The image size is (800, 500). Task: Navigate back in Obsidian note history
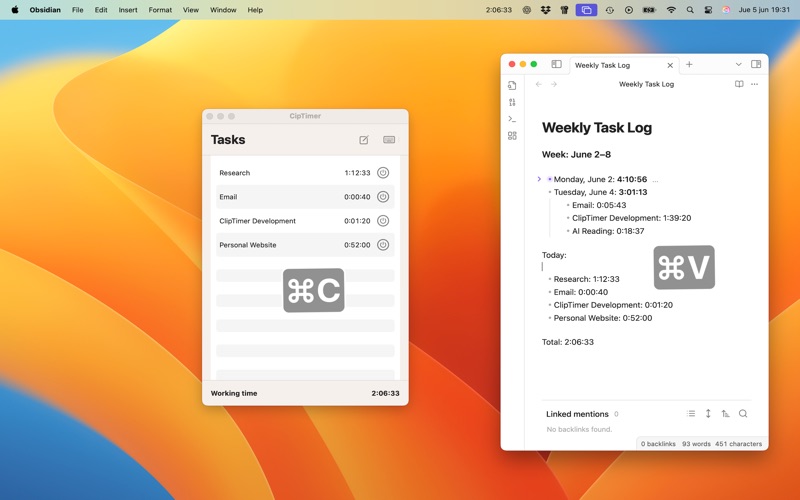539,84
